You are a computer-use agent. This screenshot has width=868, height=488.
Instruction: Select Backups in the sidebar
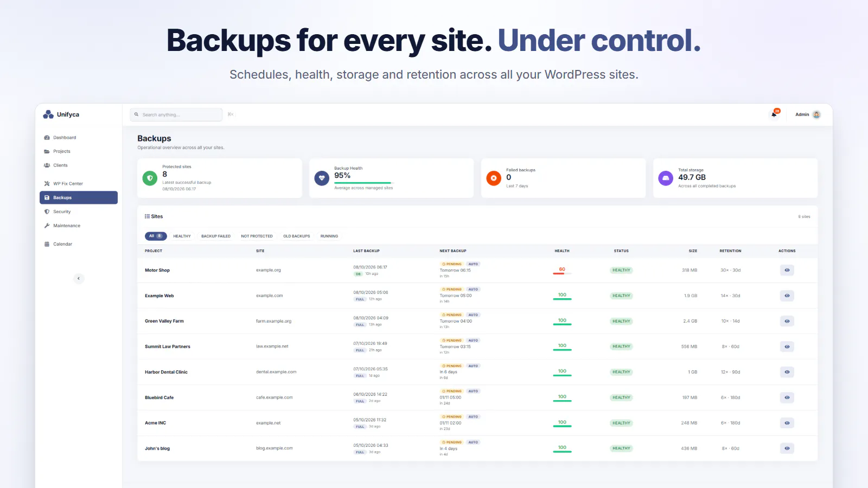79,197
